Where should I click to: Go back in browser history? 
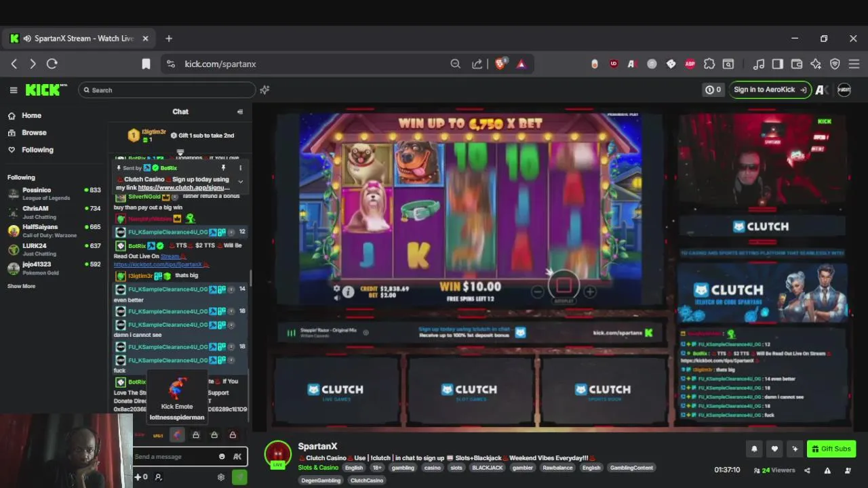14,64
